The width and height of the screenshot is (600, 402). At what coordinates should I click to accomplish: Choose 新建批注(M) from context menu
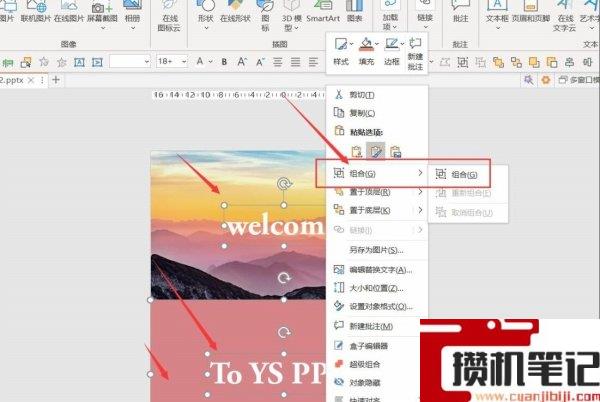[375, 326]
